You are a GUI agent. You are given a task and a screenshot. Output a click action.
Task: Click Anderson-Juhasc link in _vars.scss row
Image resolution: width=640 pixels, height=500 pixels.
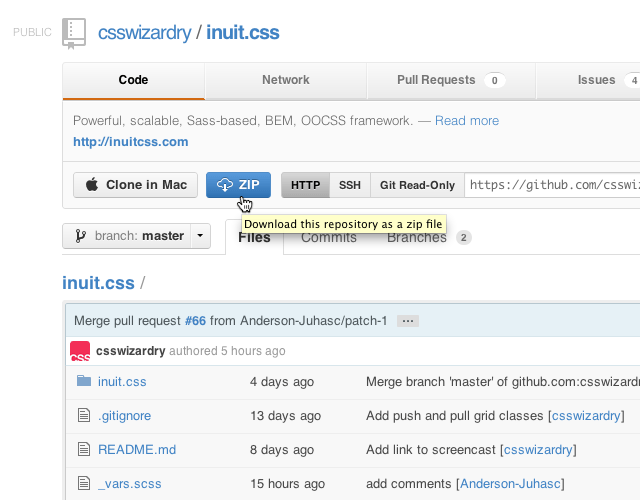click(510, 484)
